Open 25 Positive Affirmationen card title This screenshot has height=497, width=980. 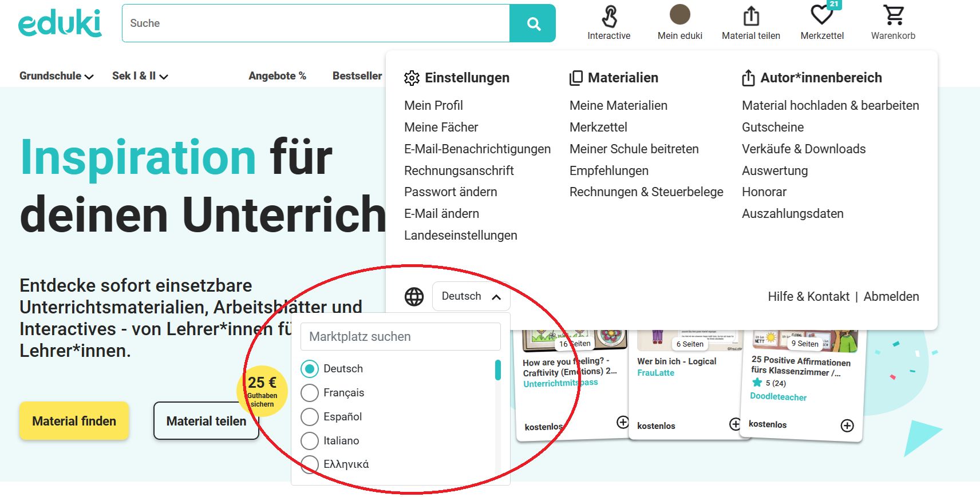[x=800, y=366]
